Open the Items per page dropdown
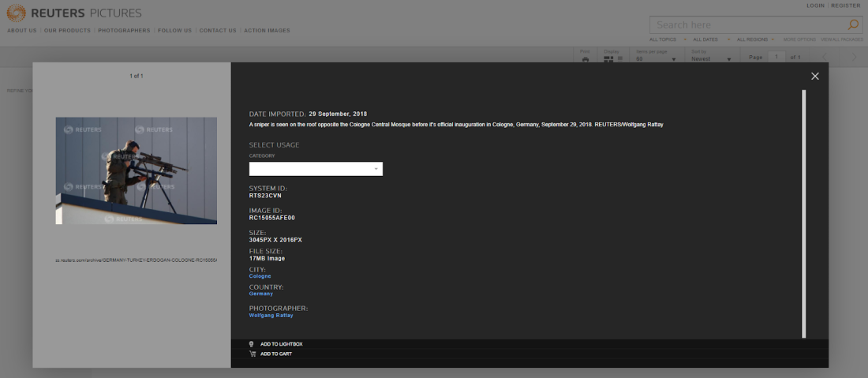This screenshot has width=868, height=378. (656, 58)
